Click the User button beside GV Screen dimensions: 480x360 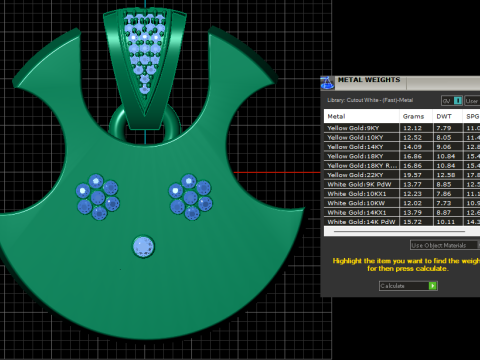(472, 101)
